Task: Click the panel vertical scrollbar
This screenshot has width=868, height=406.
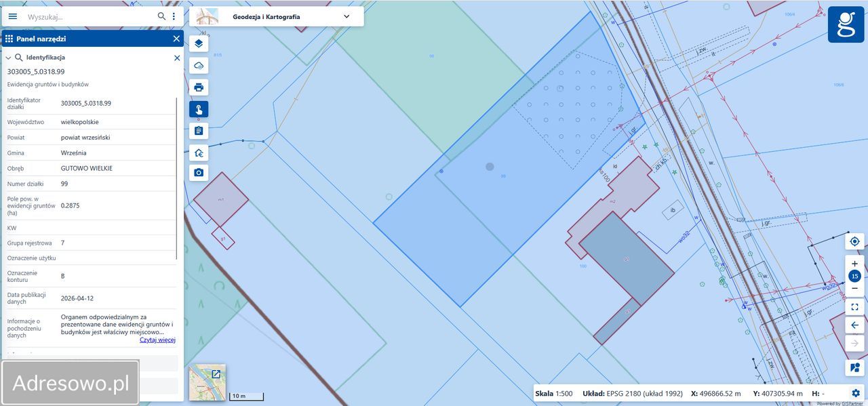Action: tap(178, 178)
